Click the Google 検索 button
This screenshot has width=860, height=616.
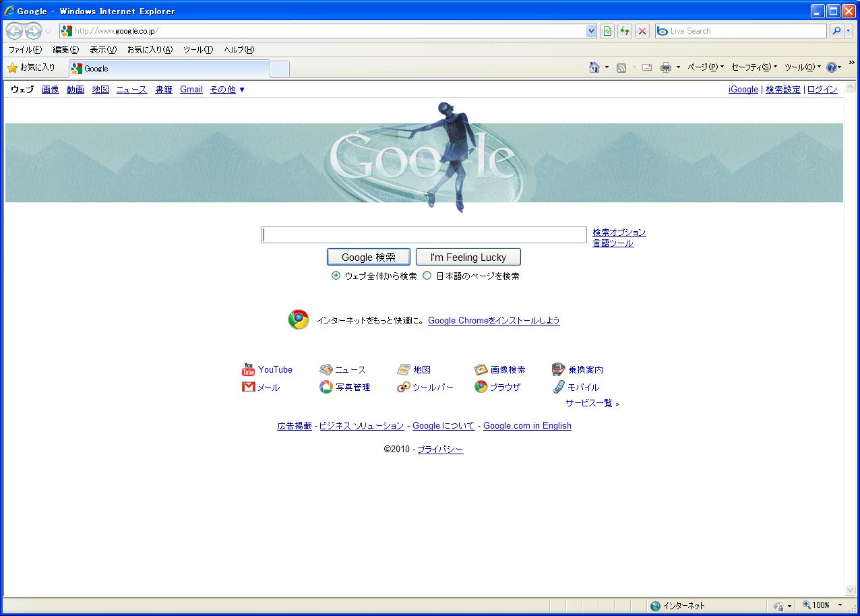pos(369,257)
